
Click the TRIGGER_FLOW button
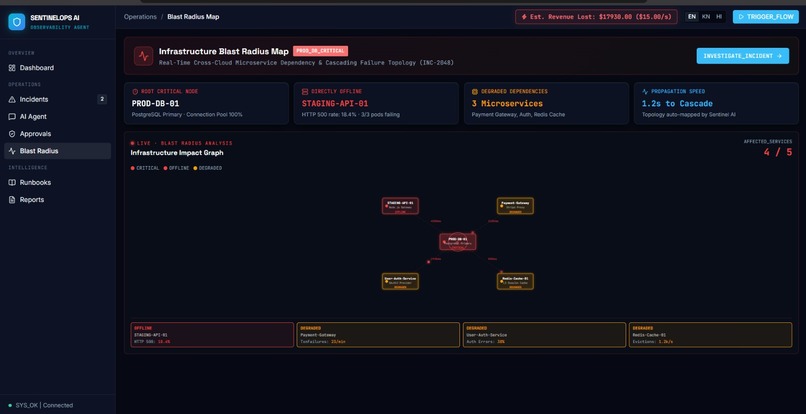point(765,17)
